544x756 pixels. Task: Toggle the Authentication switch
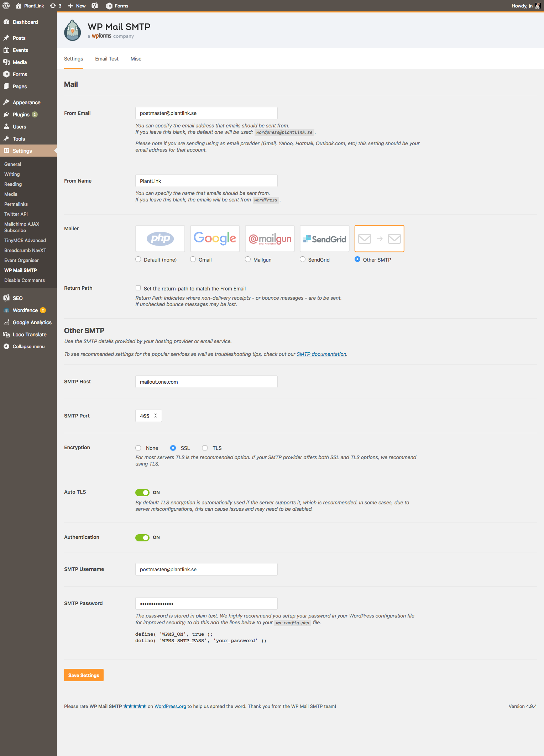click(142, 537)
